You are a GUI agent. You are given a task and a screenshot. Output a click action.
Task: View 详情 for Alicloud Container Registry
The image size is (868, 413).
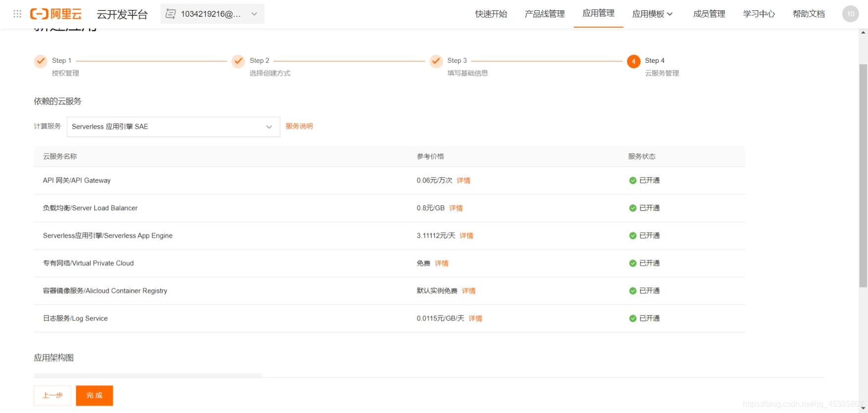(x=469, y=291)
